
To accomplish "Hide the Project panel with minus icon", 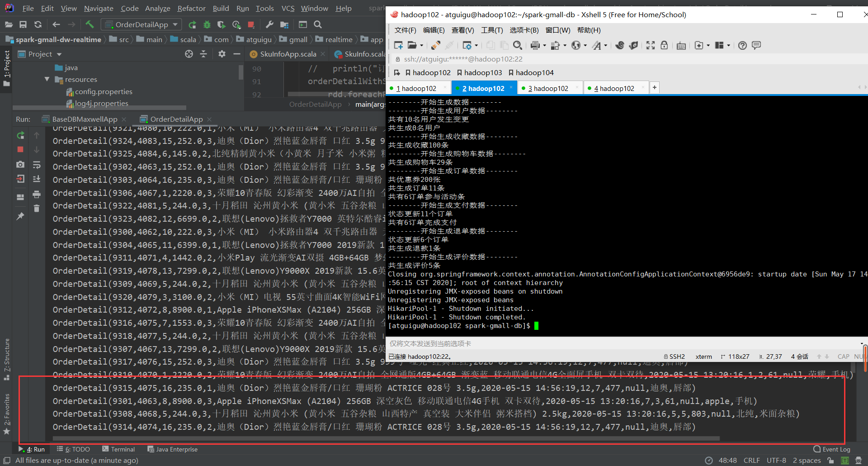I will pyautogui.click(x=236, y=54).
